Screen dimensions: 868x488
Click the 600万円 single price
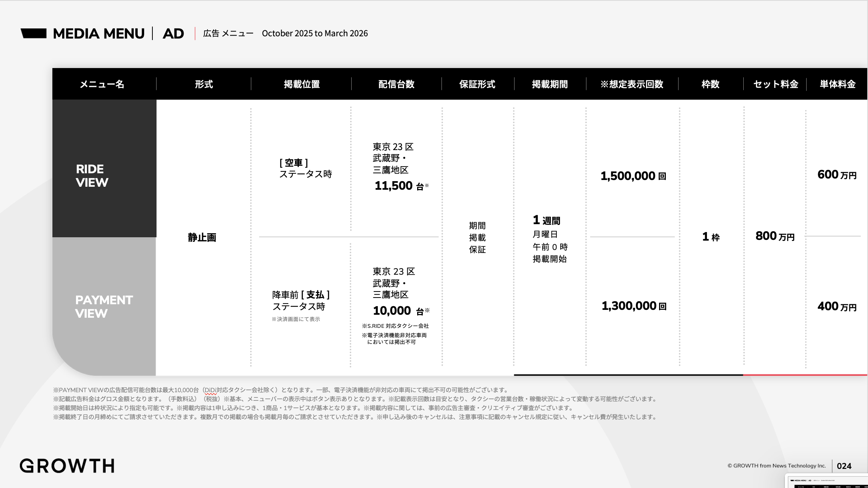click(x=837, y=175)
